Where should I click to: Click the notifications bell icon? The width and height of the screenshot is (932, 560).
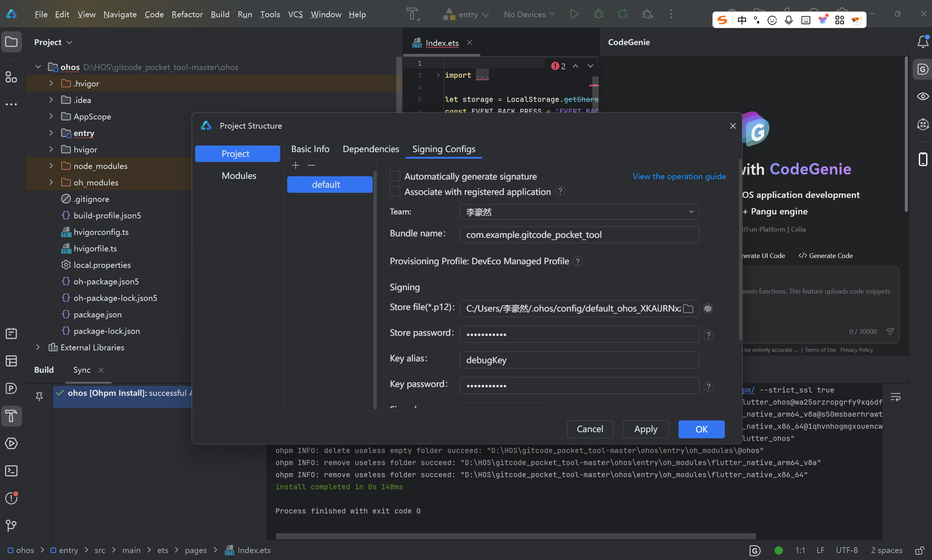pos(922,41)
